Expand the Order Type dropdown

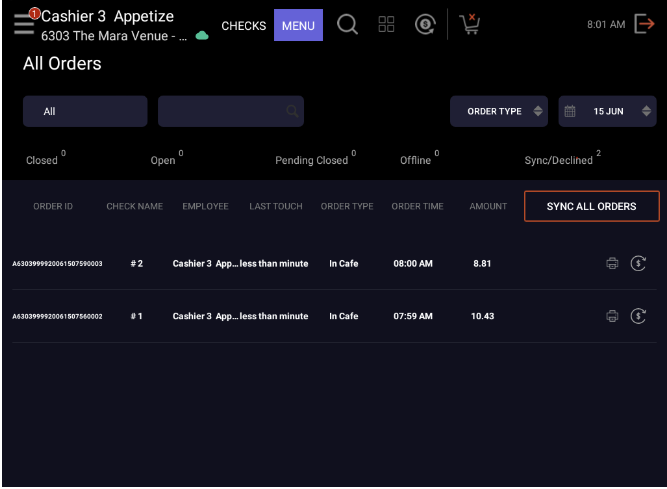tap(499, 111)
